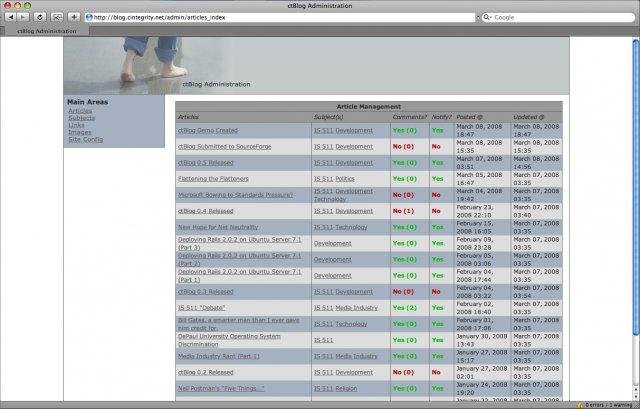This screenshot has width=640, height=409.
Task: Click Religion subject in Neil Postman row
Action: [x=346, y=389]
